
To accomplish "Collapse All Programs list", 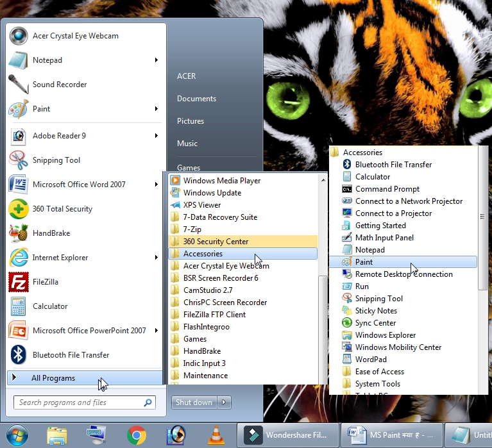I will click(x=85, y=378).
